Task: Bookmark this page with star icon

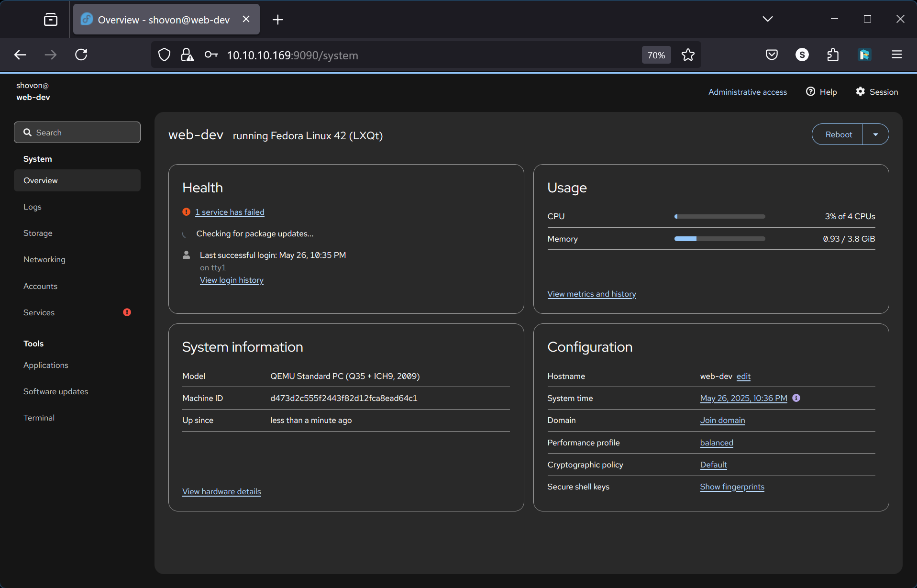Action: click(688, 55)
